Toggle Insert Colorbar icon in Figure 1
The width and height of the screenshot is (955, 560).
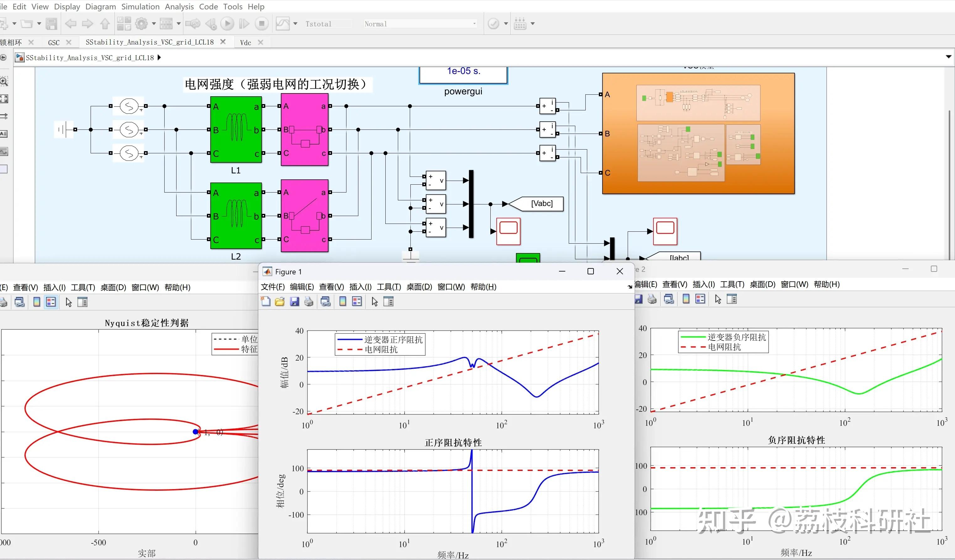(x=343, y=302)
